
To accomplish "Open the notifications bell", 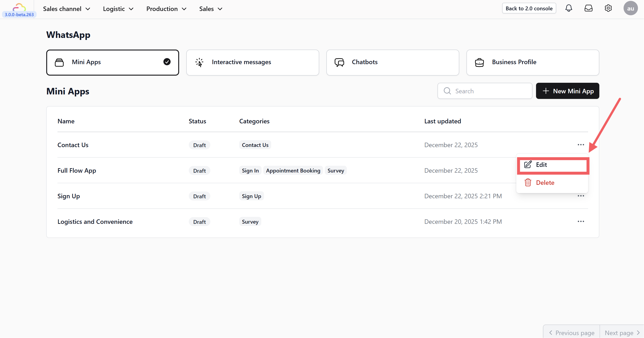I will click(x=569, y=8).
